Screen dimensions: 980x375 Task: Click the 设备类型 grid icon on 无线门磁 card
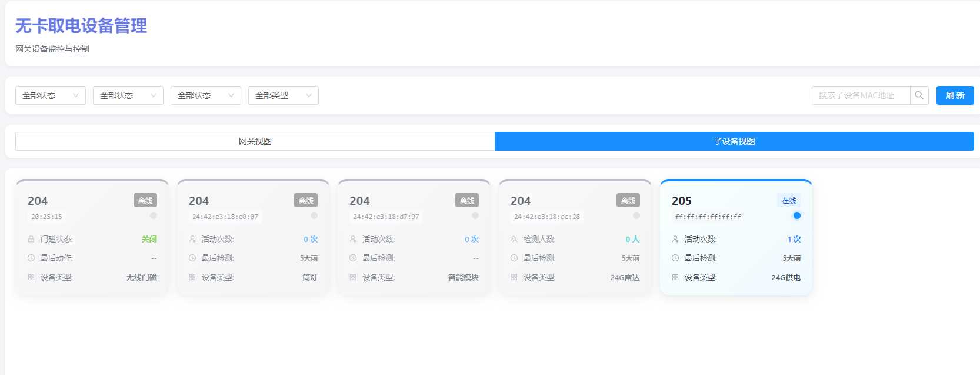click(31, 277)
